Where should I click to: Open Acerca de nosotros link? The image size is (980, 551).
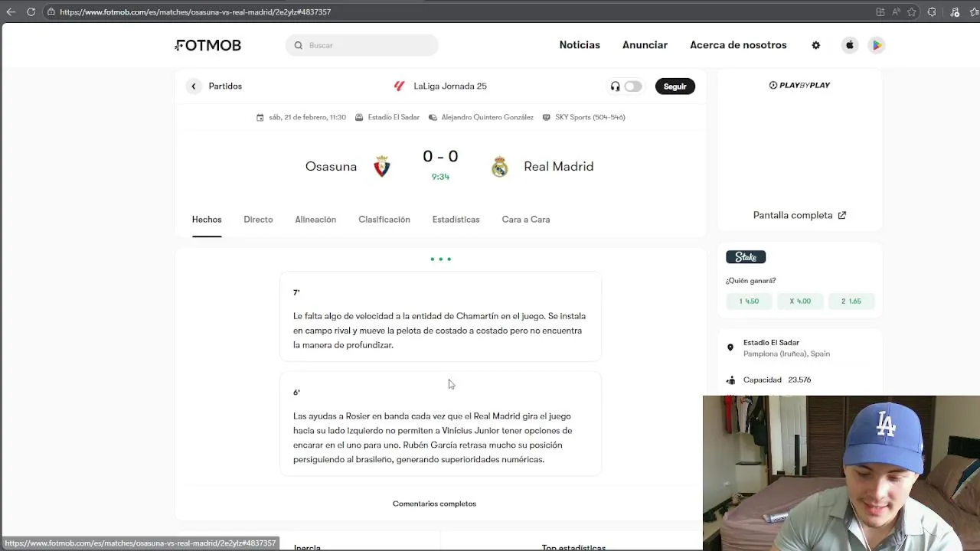click(738, 45)
